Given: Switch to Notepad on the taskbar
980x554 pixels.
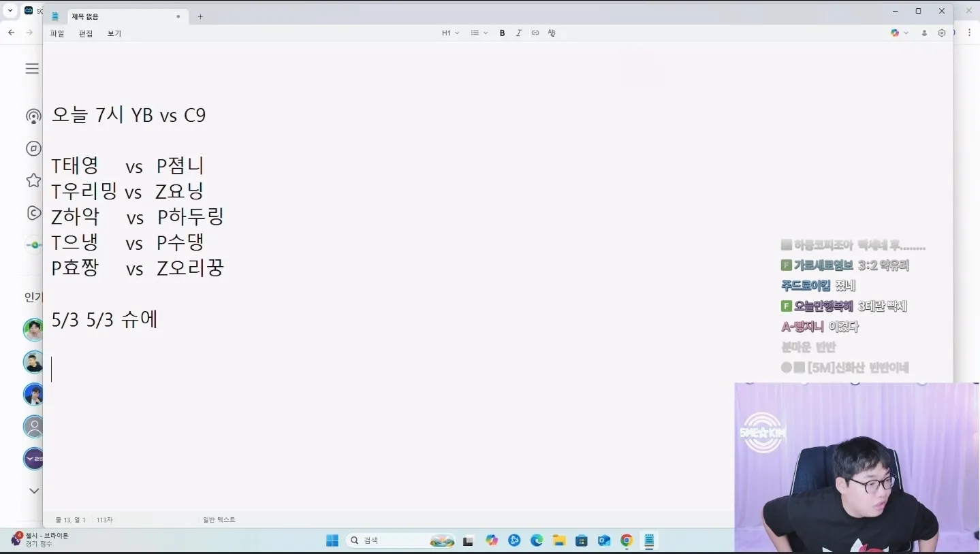Looking at the screenshot, I should pos(649,540).
